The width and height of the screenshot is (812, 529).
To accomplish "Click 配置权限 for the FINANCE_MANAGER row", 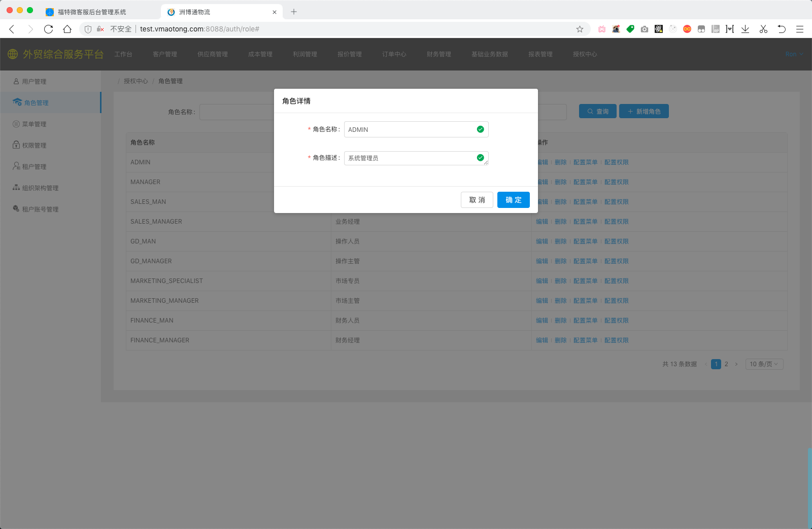I will pos(617,340).
